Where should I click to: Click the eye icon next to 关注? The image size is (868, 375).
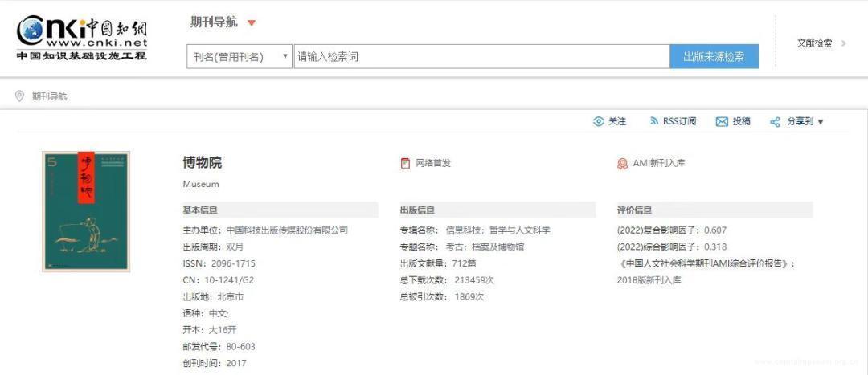point(598,121)
